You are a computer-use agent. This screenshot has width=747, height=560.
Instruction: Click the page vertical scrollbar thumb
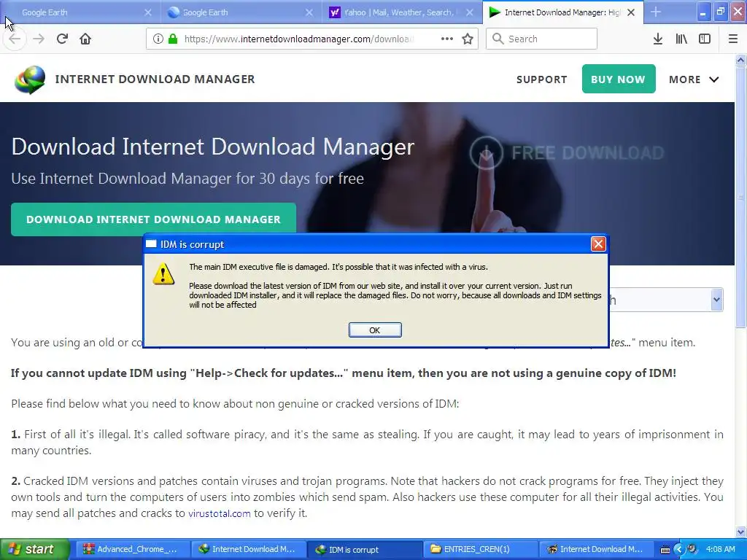740,196
